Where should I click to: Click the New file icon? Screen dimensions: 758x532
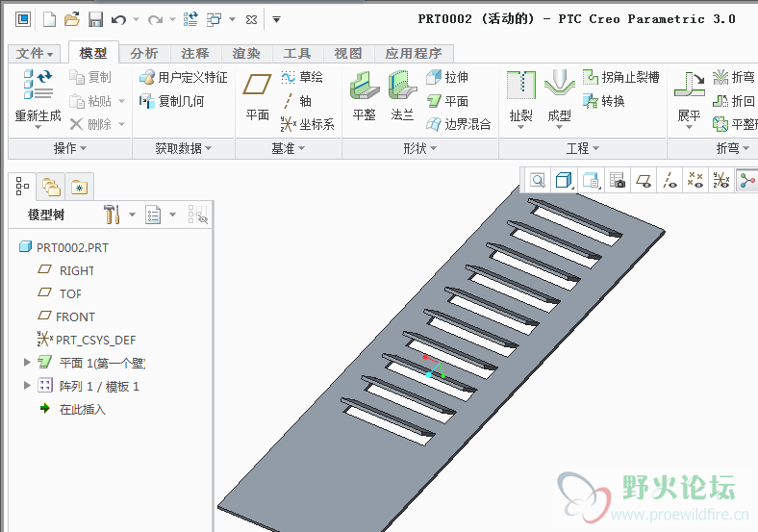pos(49,20)
